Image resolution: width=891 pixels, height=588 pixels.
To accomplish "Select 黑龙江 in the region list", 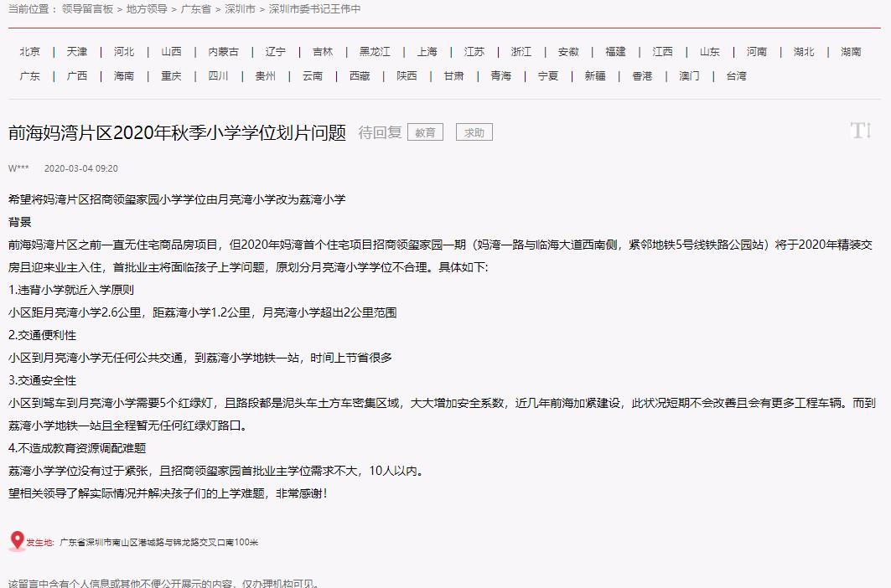I will pyautogui.click(x=374, y=50).
